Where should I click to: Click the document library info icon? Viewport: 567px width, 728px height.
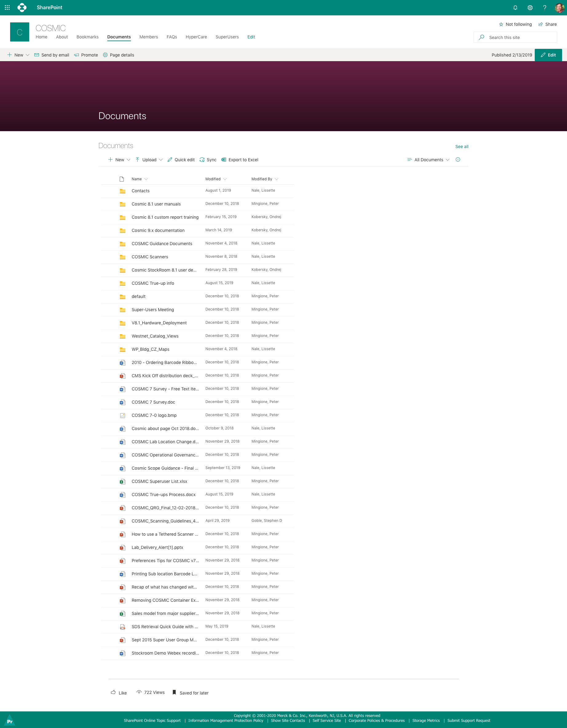[x=458, y=160]
